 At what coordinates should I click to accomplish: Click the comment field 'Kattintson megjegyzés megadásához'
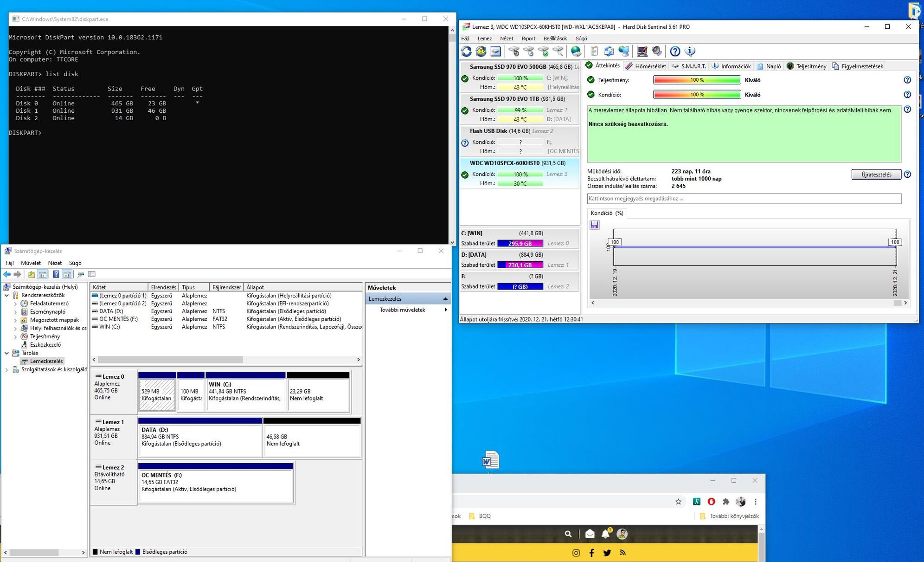tap(744, 199)
